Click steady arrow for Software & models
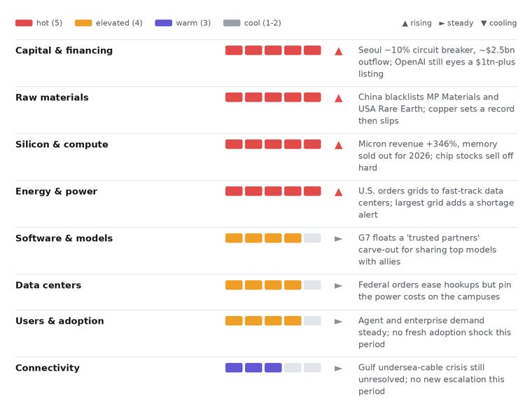The image size is (532, 419). [338, 239]
